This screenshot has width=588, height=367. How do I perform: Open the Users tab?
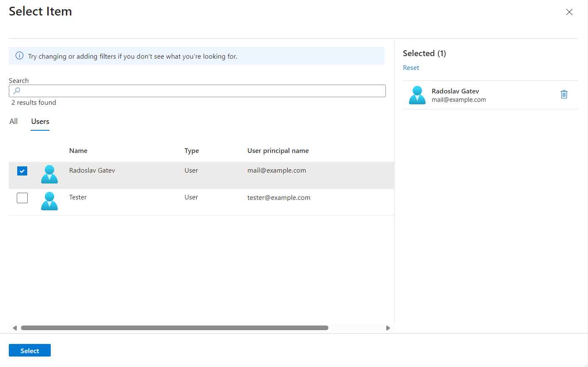40,121
